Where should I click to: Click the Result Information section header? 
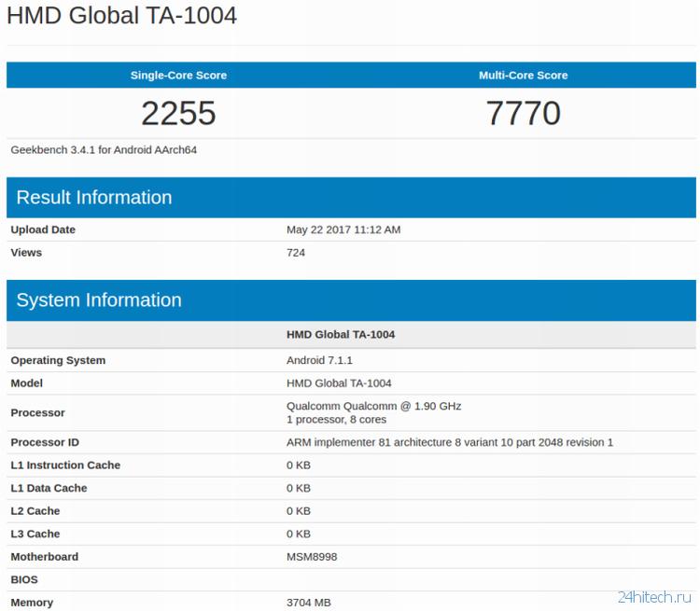point(94,197)
